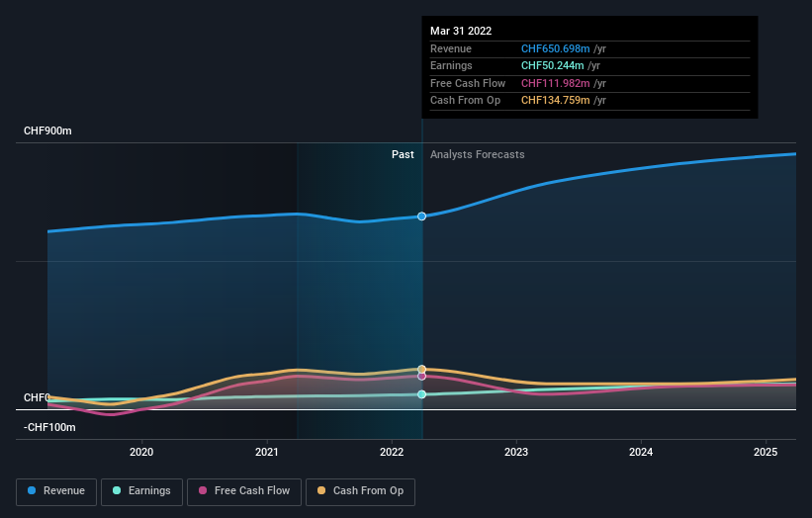Click the Free Cash Flow pink data point
Screen dimensions: 812x518
(421, 377)
